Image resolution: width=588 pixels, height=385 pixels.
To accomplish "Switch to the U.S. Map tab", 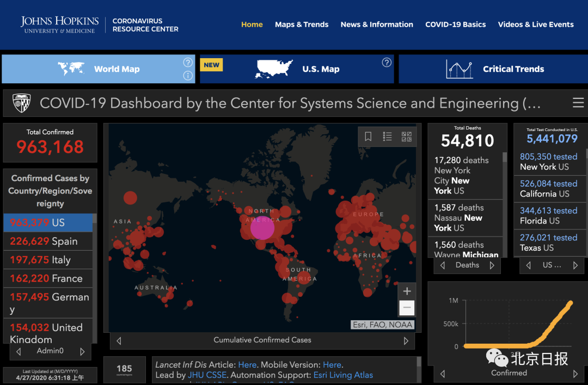I will [x=297, y=69].
